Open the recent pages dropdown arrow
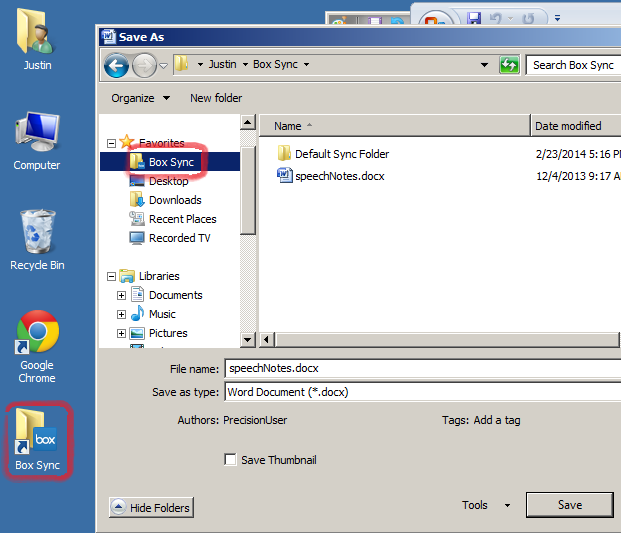The image size is (621, 533). [x=164, y=66]
